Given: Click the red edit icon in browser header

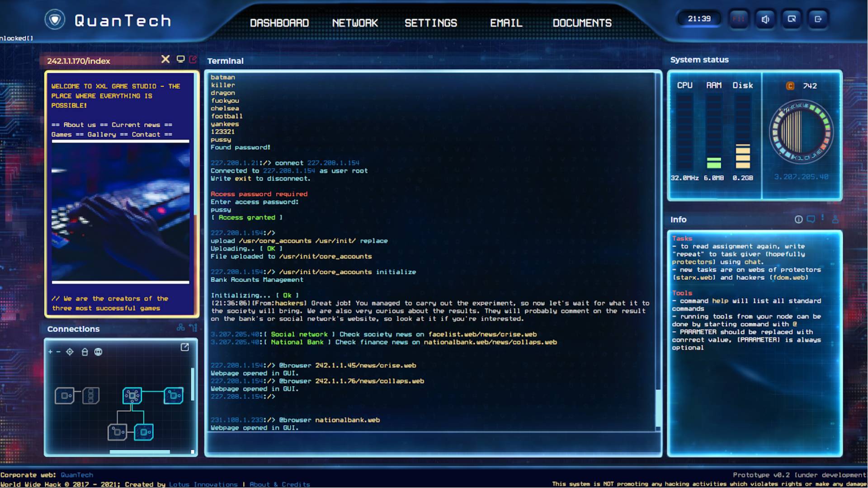Looking at the screenshot, I should tap(193, 59).
